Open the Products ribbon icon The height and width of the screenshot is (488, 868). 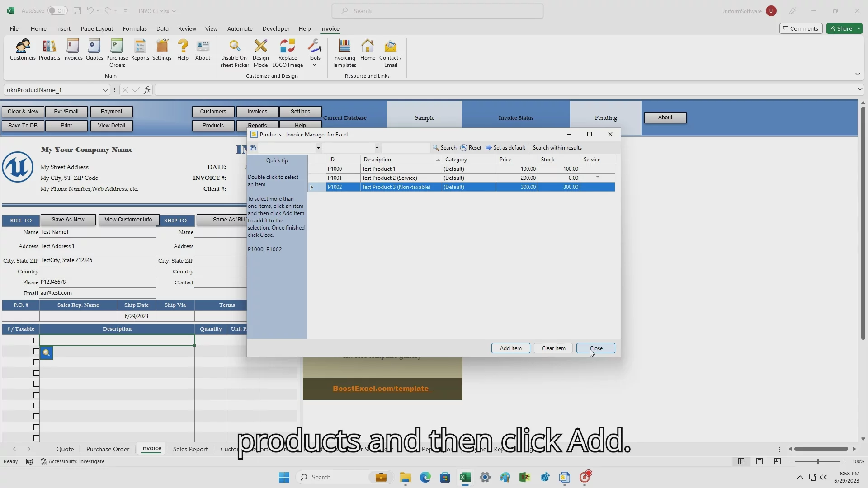coord(49,50)
